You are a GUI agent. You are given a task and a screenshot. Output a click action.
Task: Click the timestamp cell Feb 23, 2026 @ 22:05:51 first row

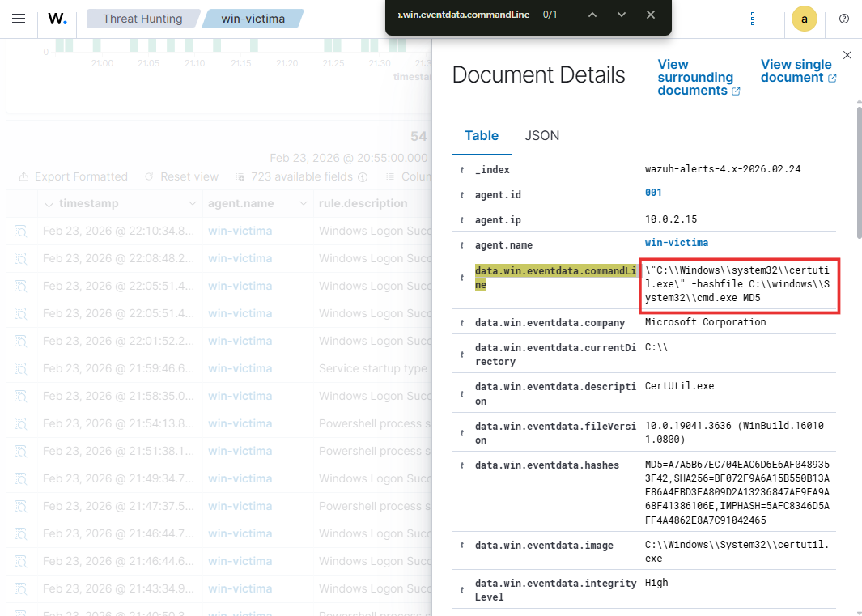coord(118,286)
